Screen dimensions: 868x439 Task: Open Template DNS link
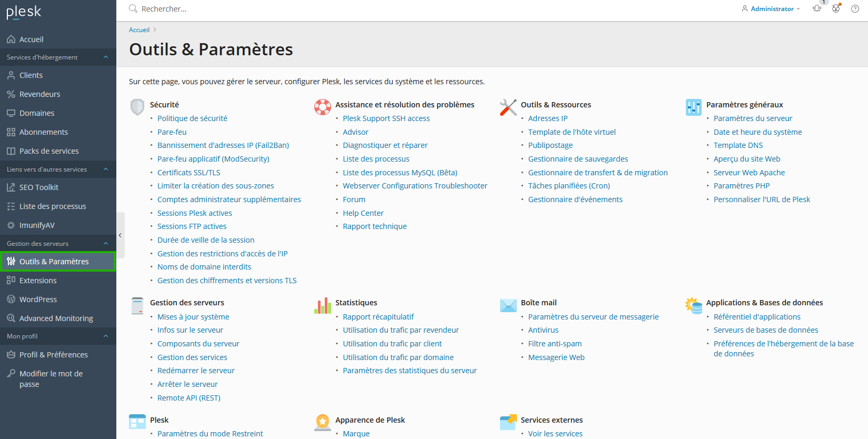(x=738, y=145)
